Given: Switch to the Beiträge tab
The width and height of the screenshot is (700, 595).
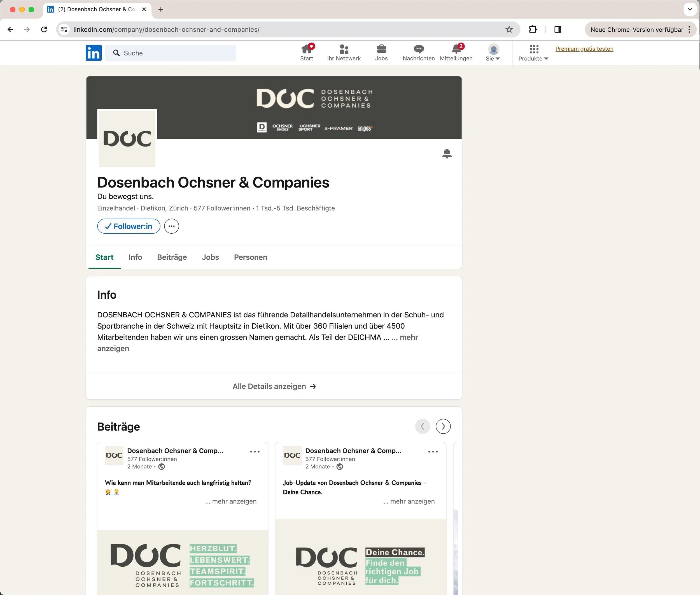Looking at the screenshot, I should 172,257.
